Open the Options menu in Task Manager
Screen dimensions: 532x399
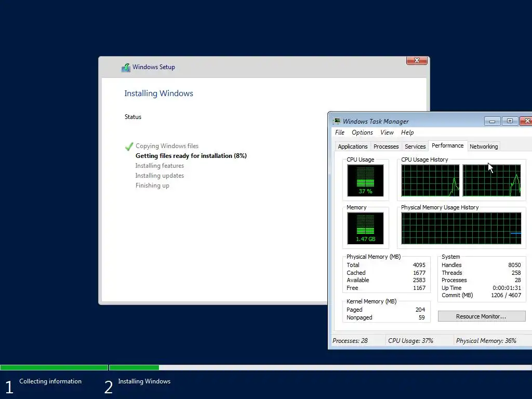(362, 132)
